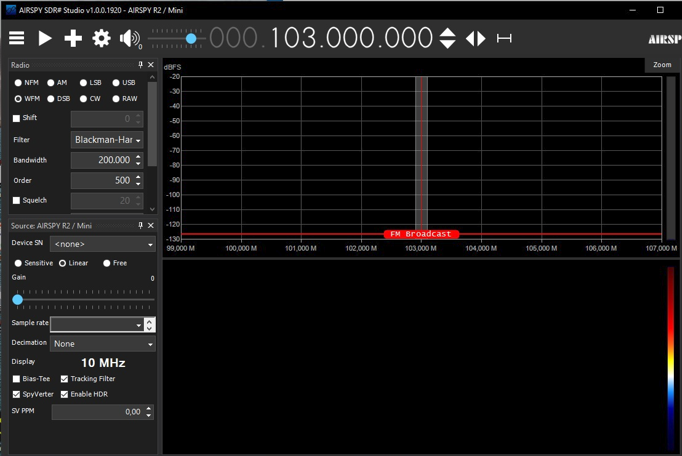Select Linear gain mode

pos(73,263)
